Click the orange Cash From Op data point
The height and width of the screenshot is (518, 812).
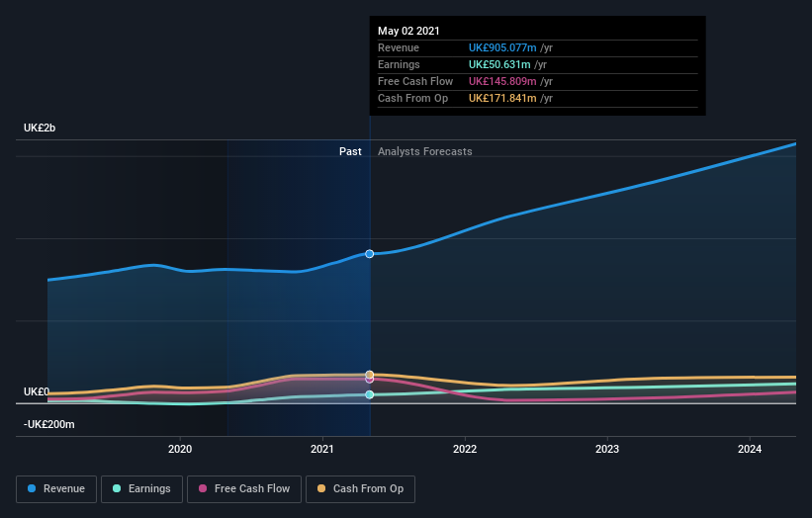coord(369,374)
